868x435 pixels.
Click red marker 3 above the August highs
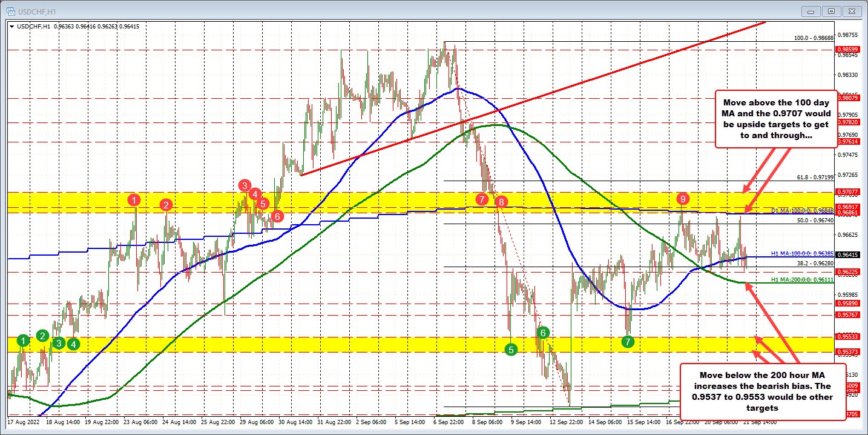coord(244,186)
